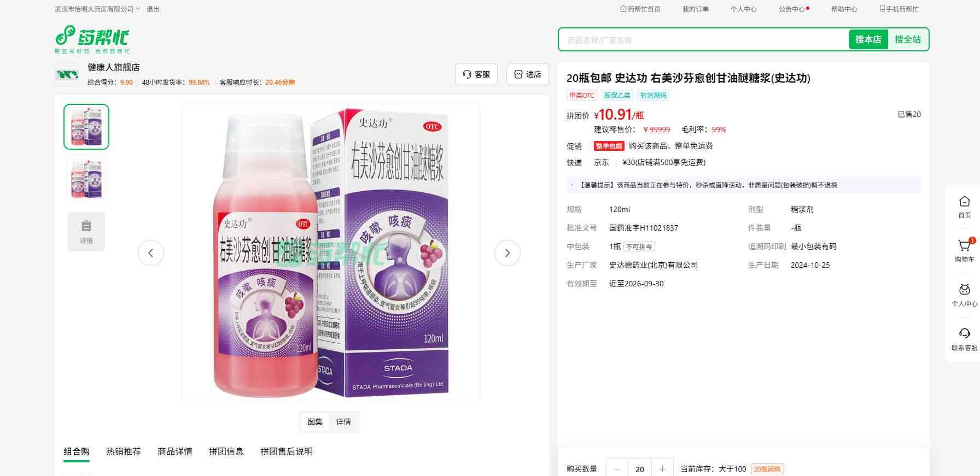Click the 药帮忙 logo
Viewport: 980px width, 476px height.
pyautogui.click(x=92, y=39)
